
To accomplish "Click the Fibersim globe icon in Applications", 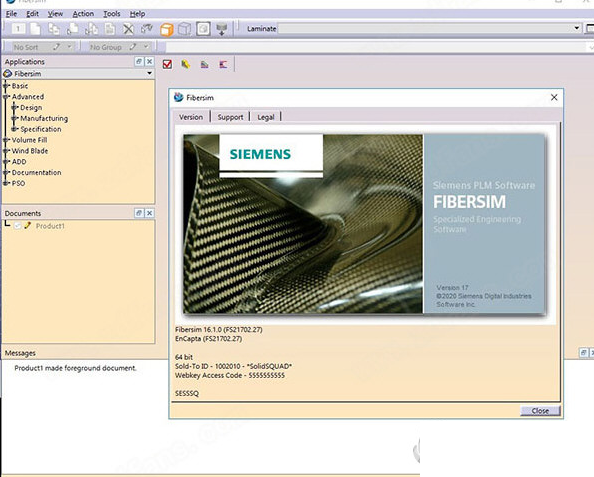I will [8, 74].
